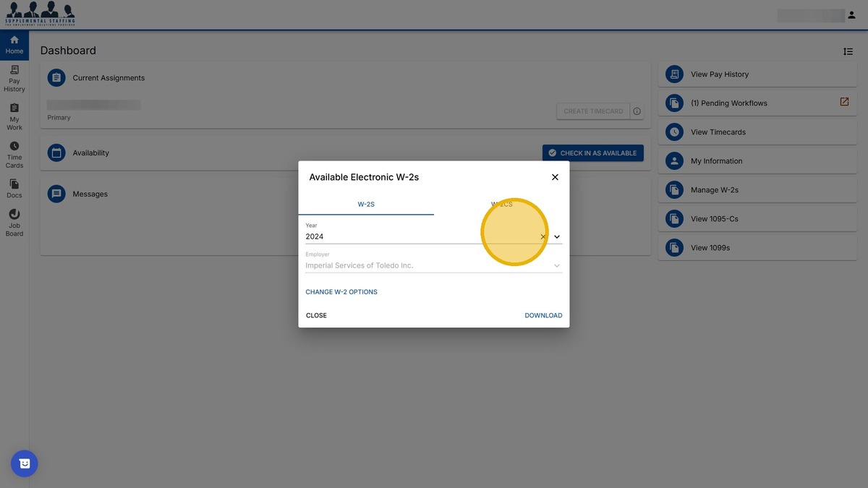
Task: Click the Download button
Action: coord(543,315)
